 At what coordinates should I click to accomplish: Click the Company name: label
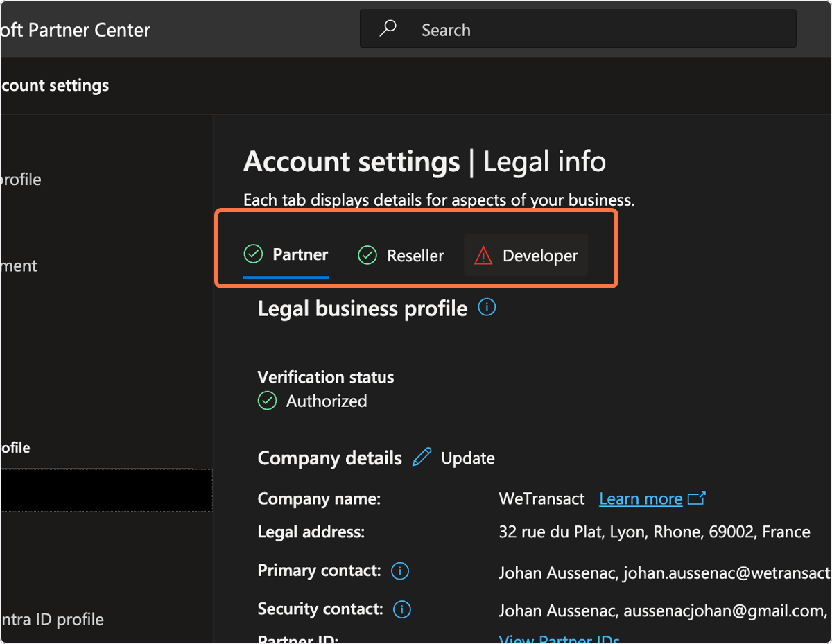(320, 498)
